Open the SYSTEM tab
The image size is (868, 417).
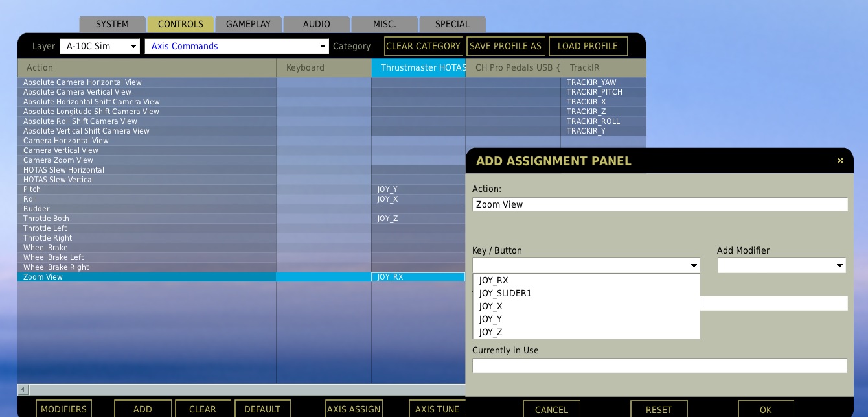click(112, 24)
